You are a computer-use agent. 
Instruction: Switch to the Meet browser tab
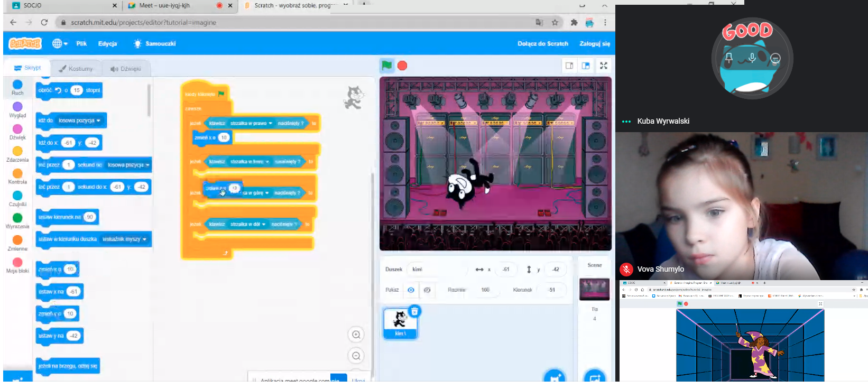click(180, 5)
